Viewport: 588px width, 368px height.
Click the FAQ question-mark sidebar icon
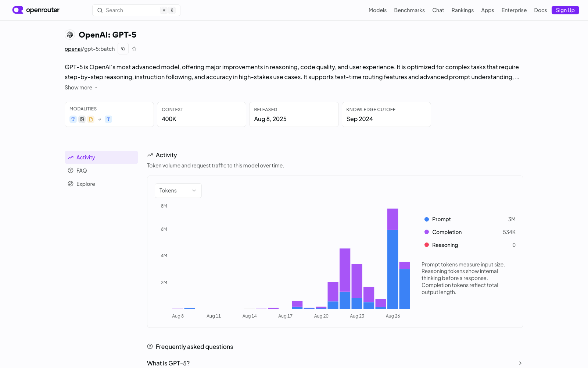pos(71,170)
